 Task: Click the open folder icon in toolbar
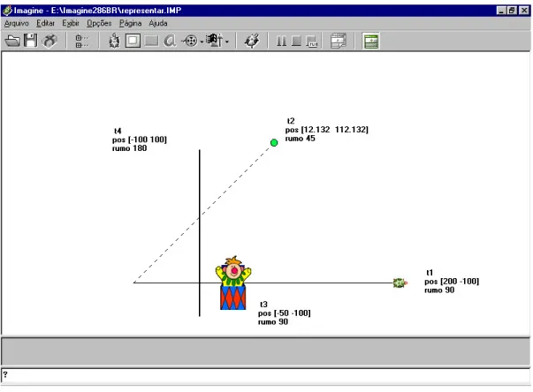click(12, 41)
